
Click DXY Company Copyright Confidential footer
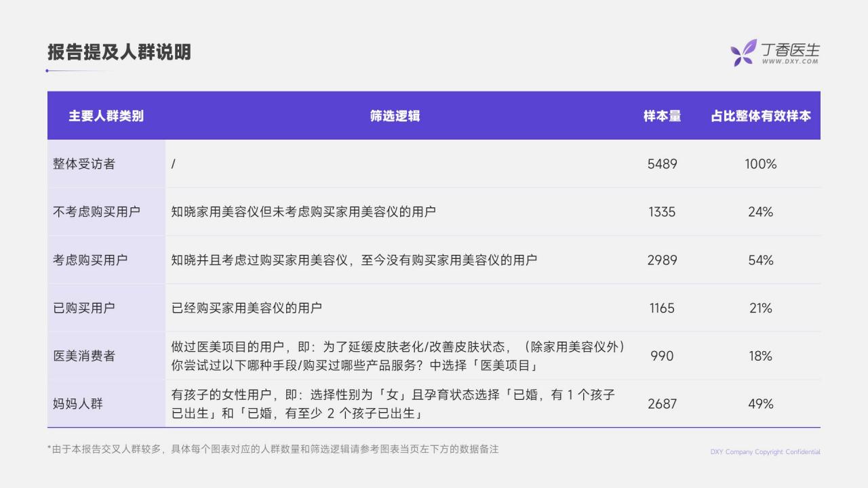click(x=766, y=452)
